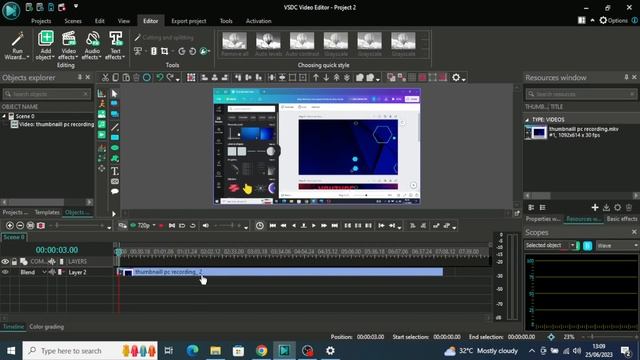Screen dimensions: 640x360
Task: Select the Text T tool
Action: (x=115, y=171)
